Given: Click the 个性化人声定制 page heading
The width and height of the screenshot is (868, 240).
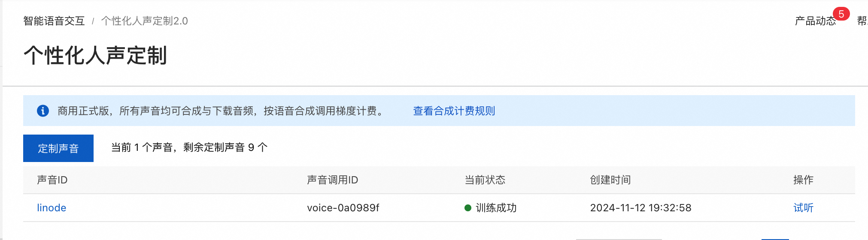Looking at the screenshot, I should [95, 56].
